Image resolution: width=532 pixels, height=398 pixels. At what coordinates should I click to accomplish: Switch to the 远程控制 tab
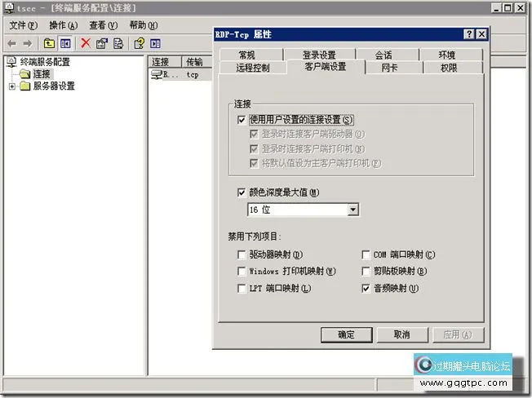tap(253, 68)
